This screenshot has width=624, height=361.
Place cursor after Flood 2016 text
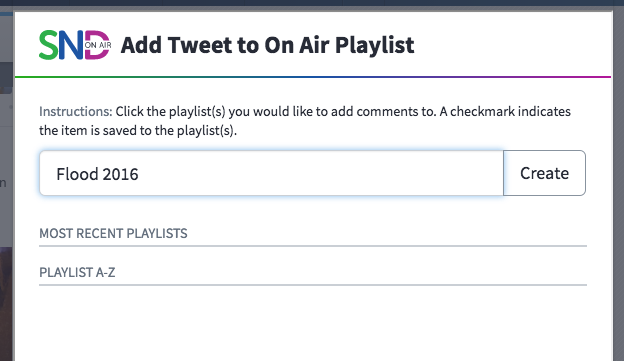pos(139,174)
